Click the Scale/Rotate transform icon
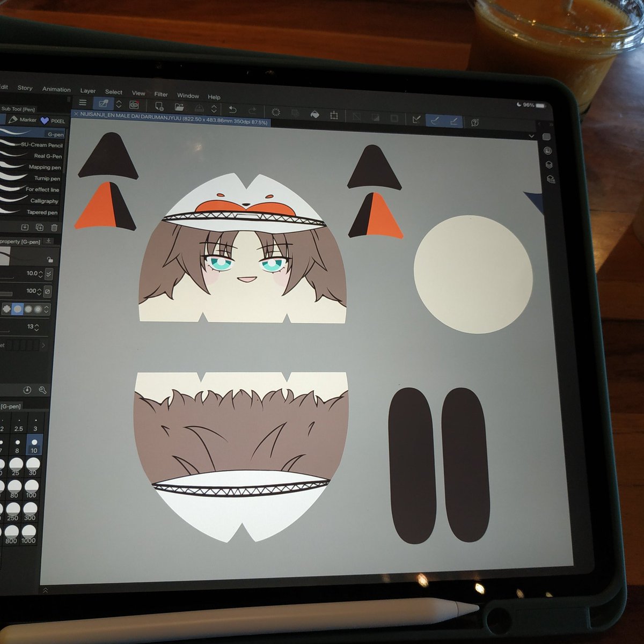The width and height of the screenshot is (644, 644). coord(334,115)
